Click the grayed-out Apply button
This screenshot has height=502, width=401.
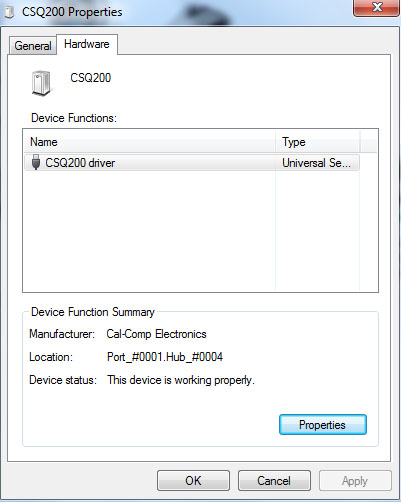click(x=355, y=481)
